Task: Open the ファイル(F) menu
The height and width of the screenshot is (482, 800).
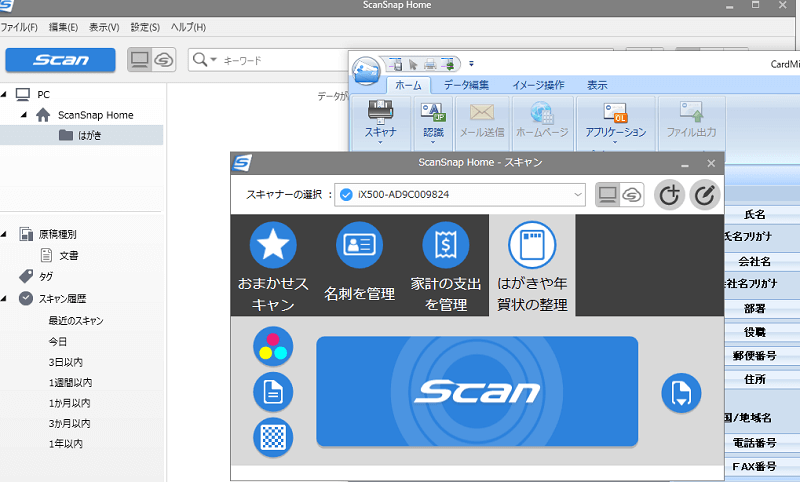Action: pos(19,28)
